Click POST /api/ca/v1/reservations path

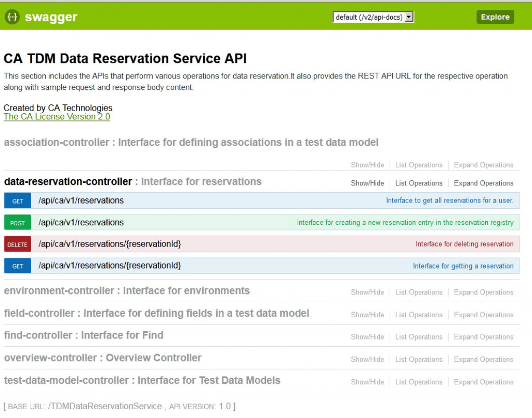(x=81, y=223)
